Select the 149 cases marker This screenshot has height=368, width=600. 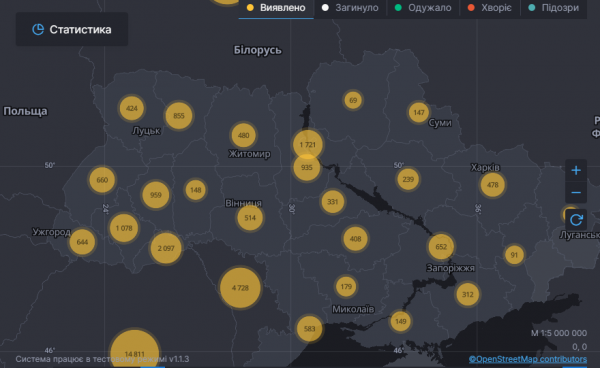pyautogui.click(x=400, y=321)
